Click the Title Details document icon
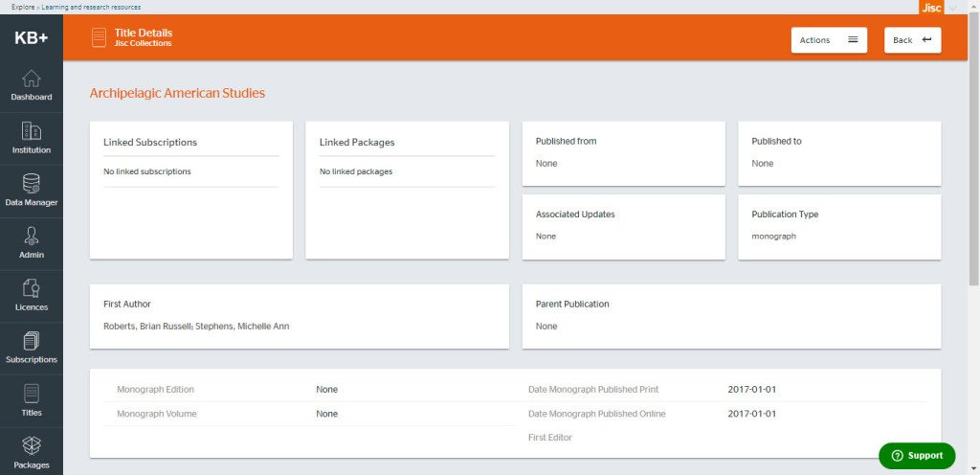 coord(99,37)
